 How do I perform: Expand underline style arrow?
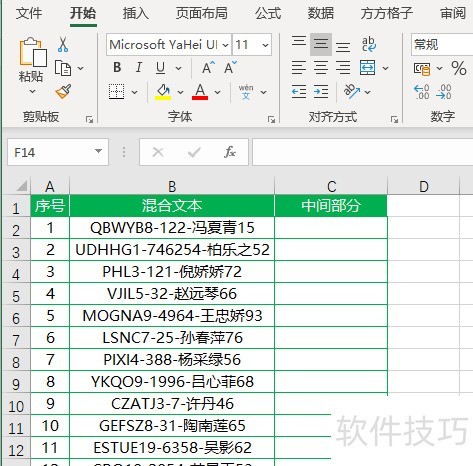point(178,68)
